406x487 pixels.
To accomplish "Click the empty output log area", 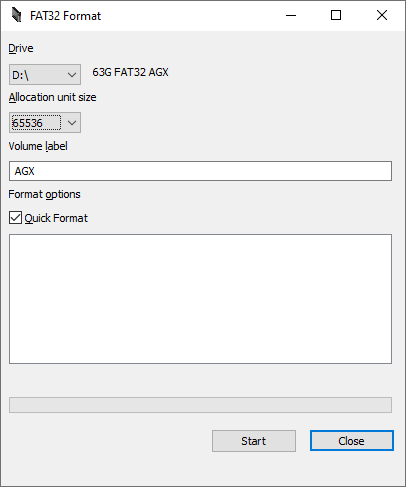I will pyautogui.click(x=200, y=299).
